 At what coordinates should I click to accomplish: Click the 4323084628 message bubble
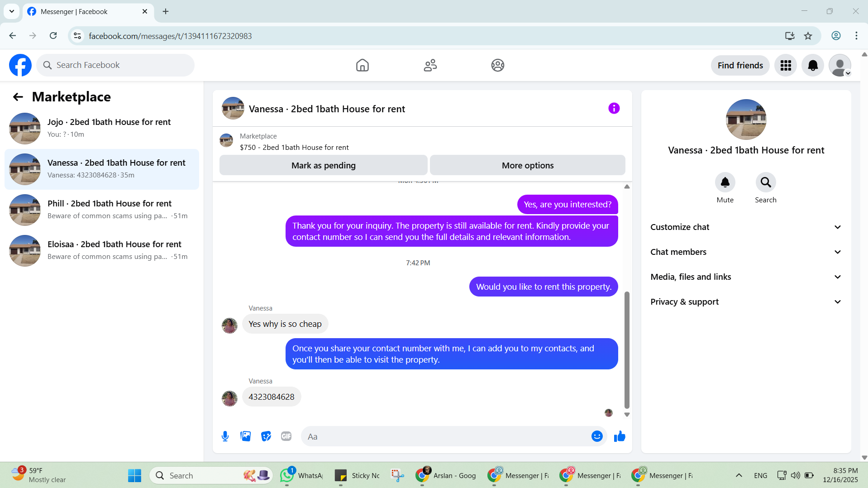coord(272,397)
